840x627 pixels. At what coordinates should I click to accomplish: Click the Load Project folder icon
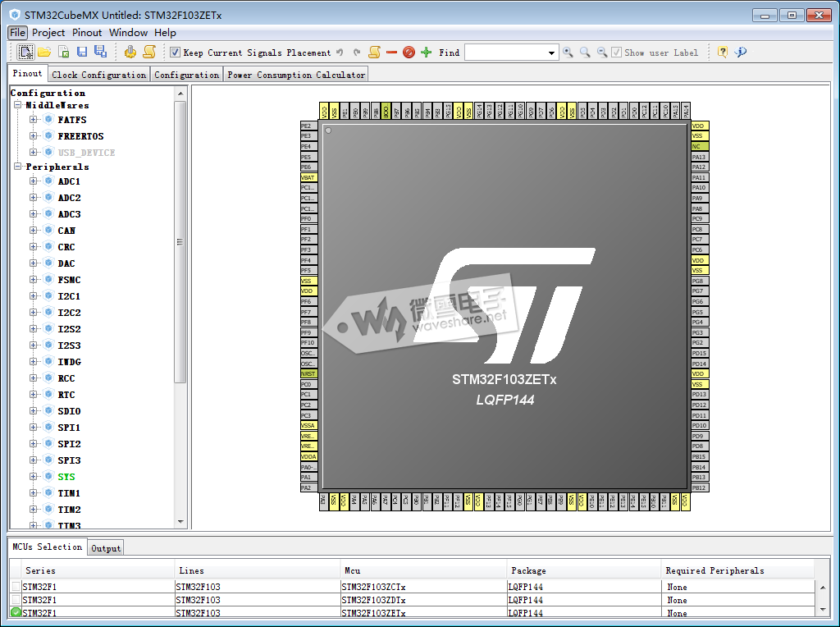click(x=44, y=52)
